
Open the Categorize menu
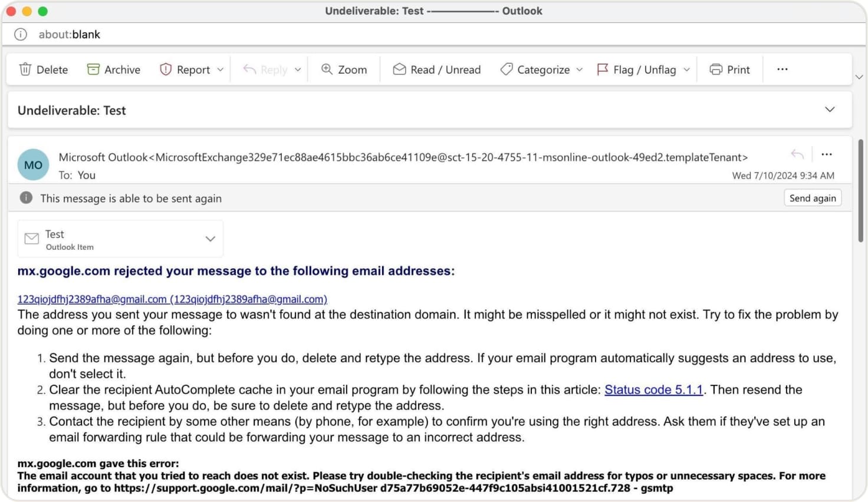537,69
